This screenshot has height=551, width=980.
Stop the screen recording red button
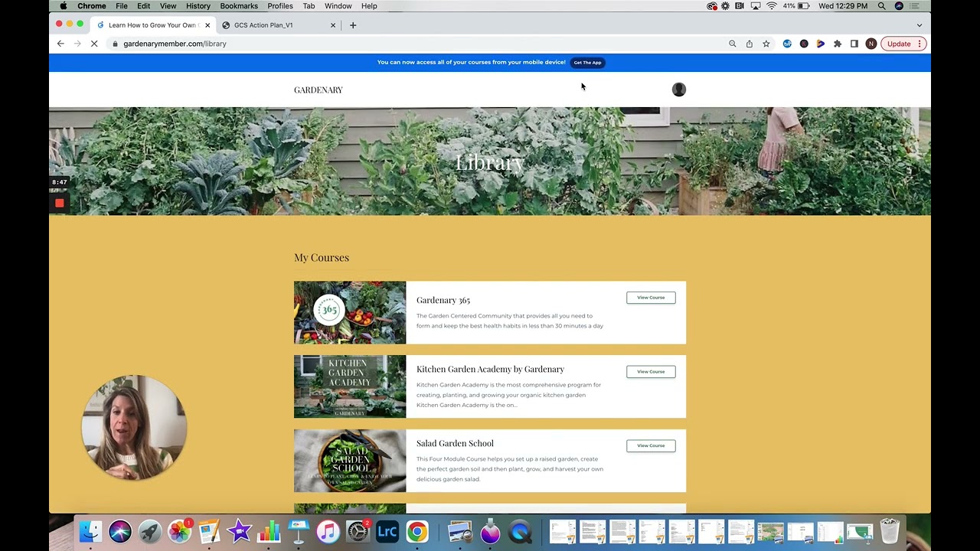pos(59,203)
